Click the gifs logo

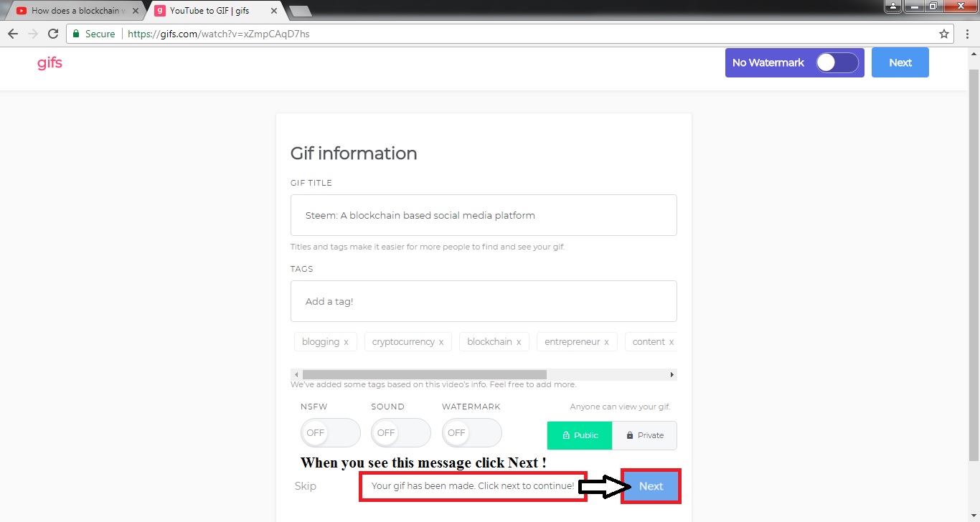click(x=50, y=62)
